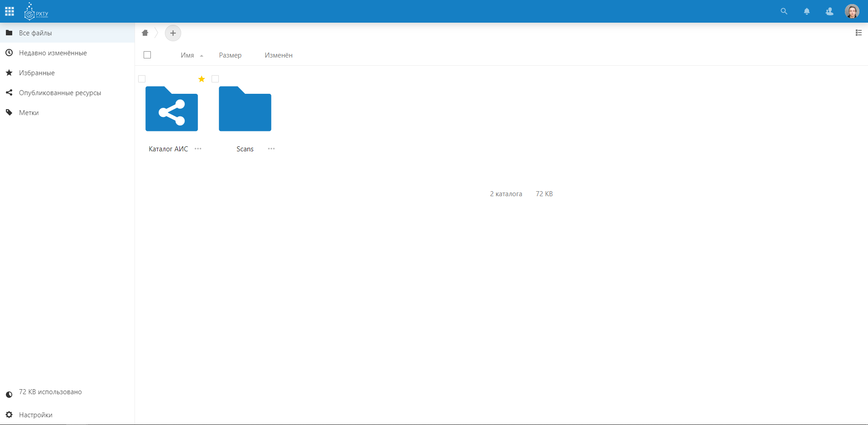This screenshot has height=425, width=868.
Task: Click the plus button to add new file
Action: point(173,33)
